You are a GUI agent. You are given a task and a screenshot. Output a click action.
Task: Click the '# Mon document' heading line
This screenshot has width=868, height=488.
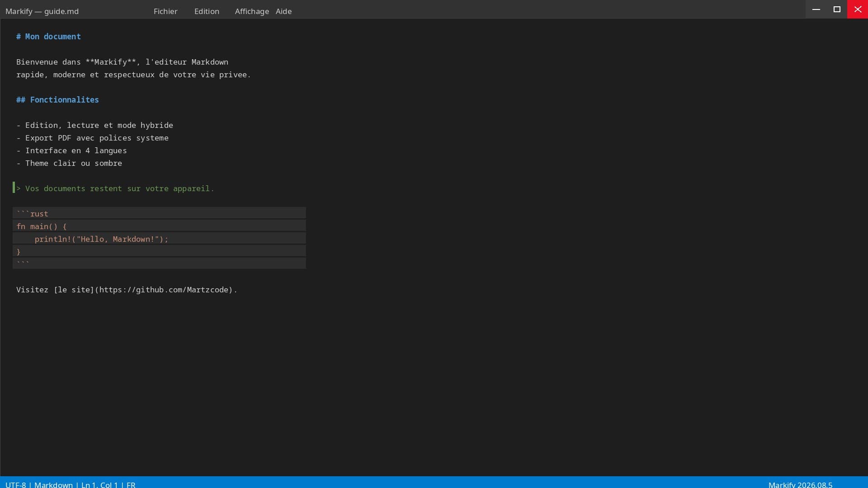(48, 37)
